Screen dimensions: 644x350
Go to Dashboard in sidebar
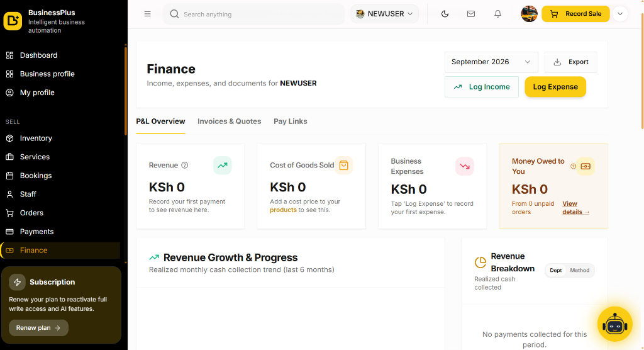tap(62, 55)
